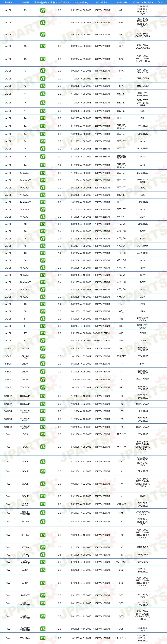Click fuel icon in VW Passat 03.2005 row
The height and width of the screenshot is (644, 167).
[x=43, y=570]
